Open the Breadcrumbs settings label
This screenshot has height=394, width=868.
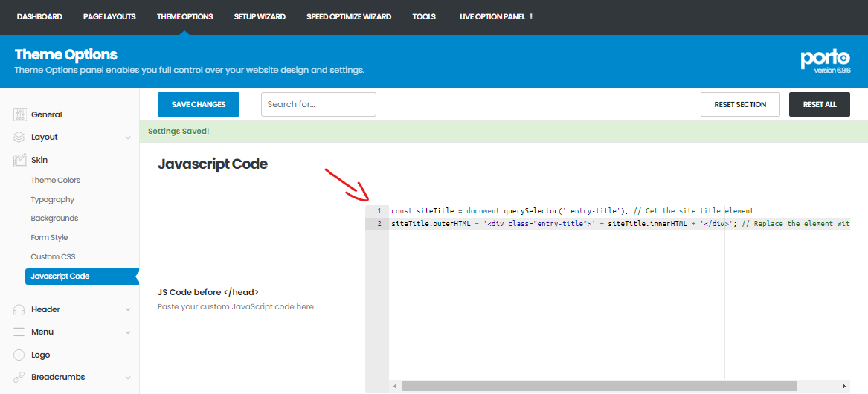click(x=58, y=377)
